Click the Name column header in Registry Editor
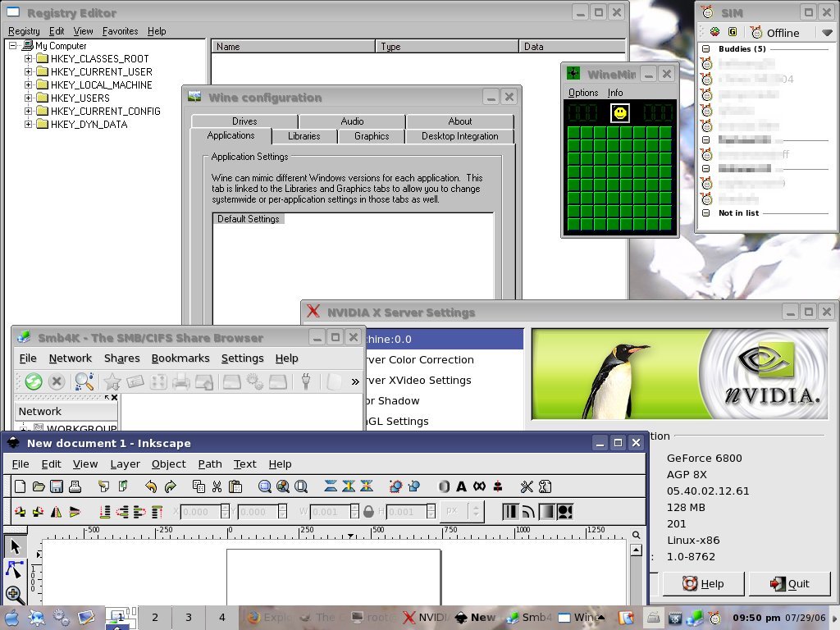The image size is (840, 630). click(293, 47)
